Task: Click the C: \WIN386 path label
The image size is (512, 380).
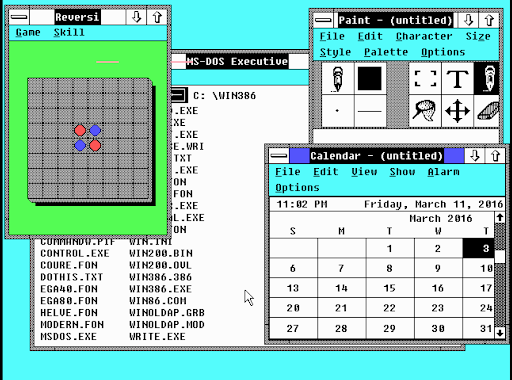Action: (x=225, y=96)
